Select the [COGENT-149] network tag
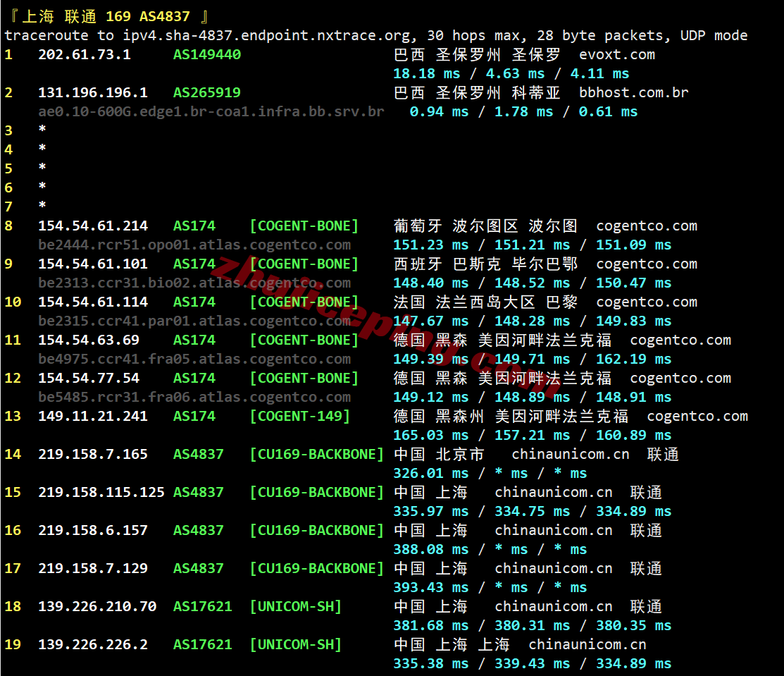 [x=300, y=416]
